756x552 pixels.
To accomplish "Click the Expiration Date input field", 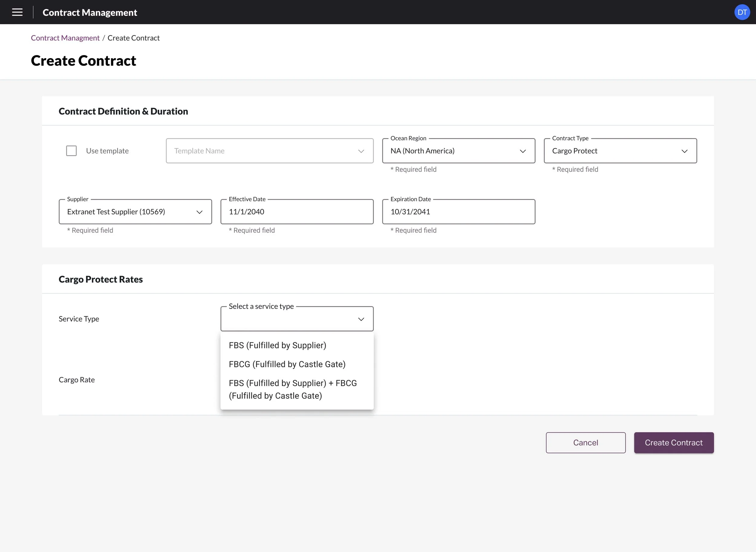I will pyautogui.click(x=458, y=212).
